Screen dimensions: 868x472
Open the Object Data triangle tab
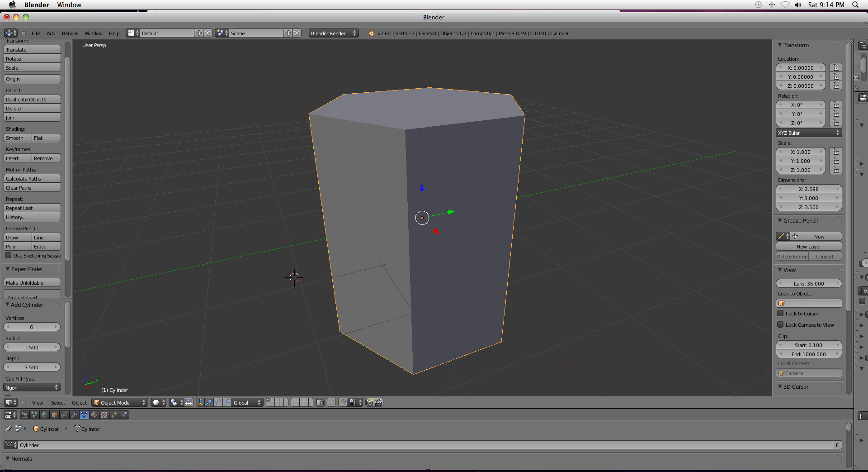[85, 415]
